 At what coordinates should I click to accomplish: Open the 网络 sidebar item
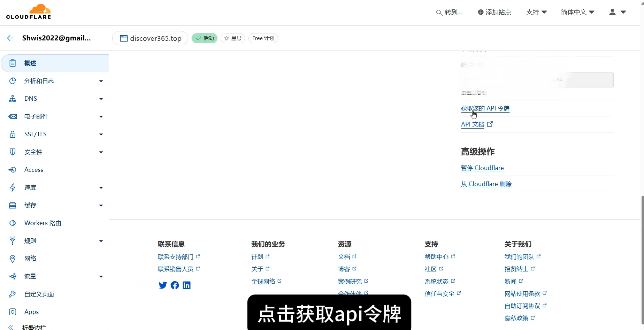tap(55, 259)
